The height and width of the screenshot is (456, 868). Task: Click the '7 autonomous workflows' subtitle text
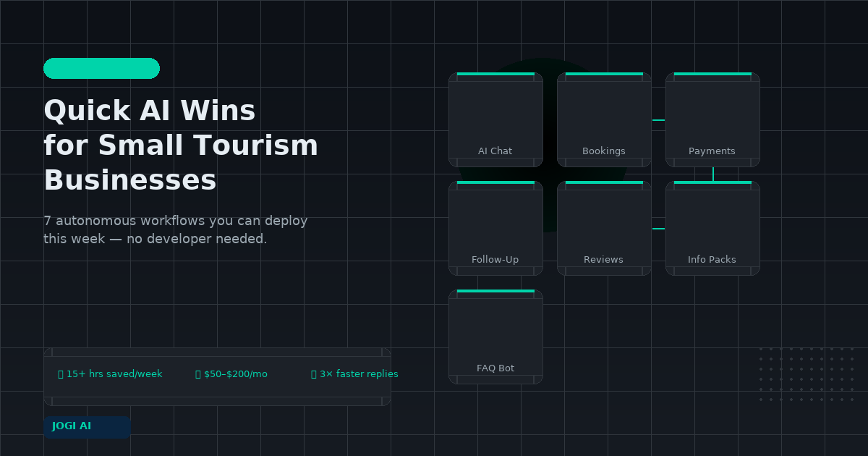(176, 229)
